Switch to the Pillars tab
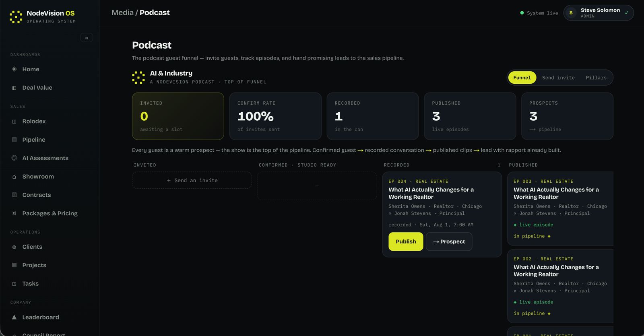644x336 pixels. (596, 78)
